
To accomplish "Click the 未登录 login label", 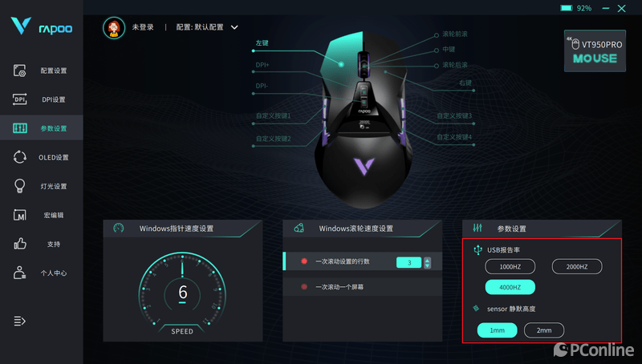I will 143,27.
